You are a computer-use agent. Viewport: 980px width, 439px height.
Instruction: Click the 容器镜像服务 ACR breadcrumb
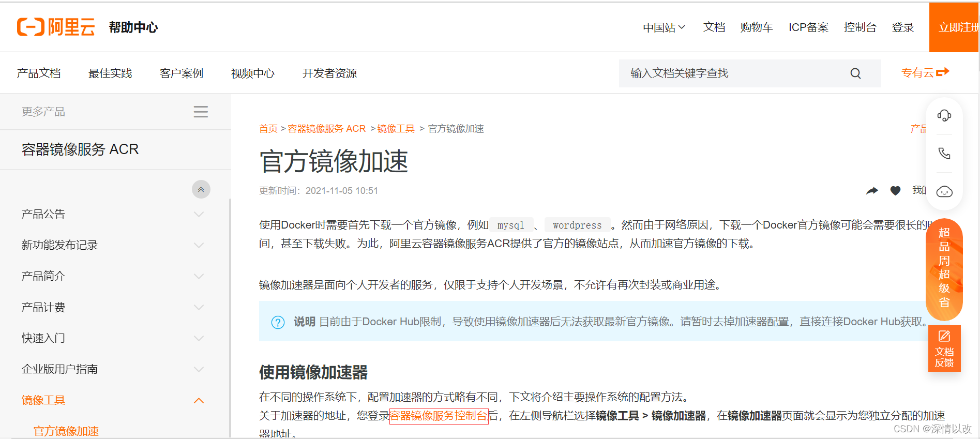[327, 129]
